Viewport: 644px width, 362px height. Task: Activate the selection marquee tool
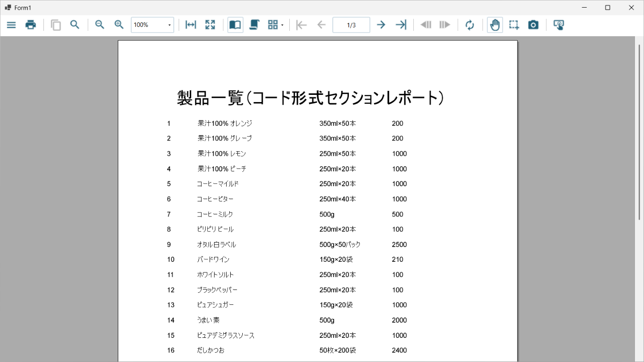click(x=514, y=25)
